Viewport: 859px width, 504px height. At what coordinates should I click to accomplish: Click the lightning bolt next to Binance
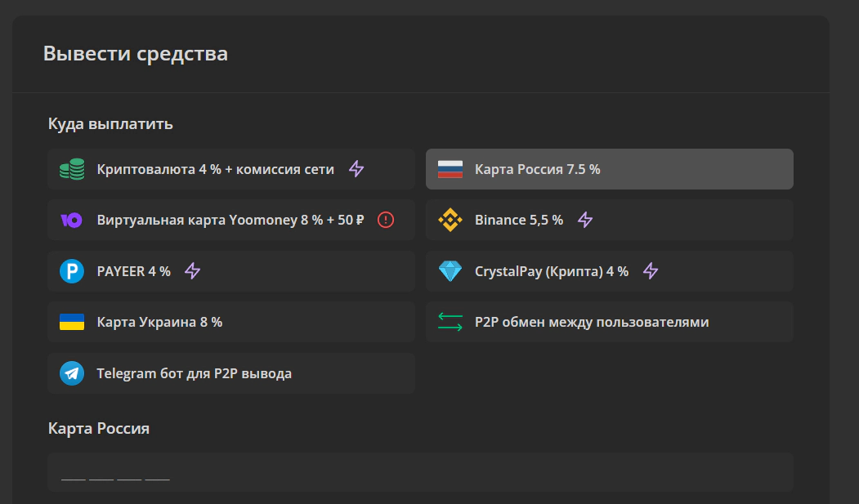585,220
